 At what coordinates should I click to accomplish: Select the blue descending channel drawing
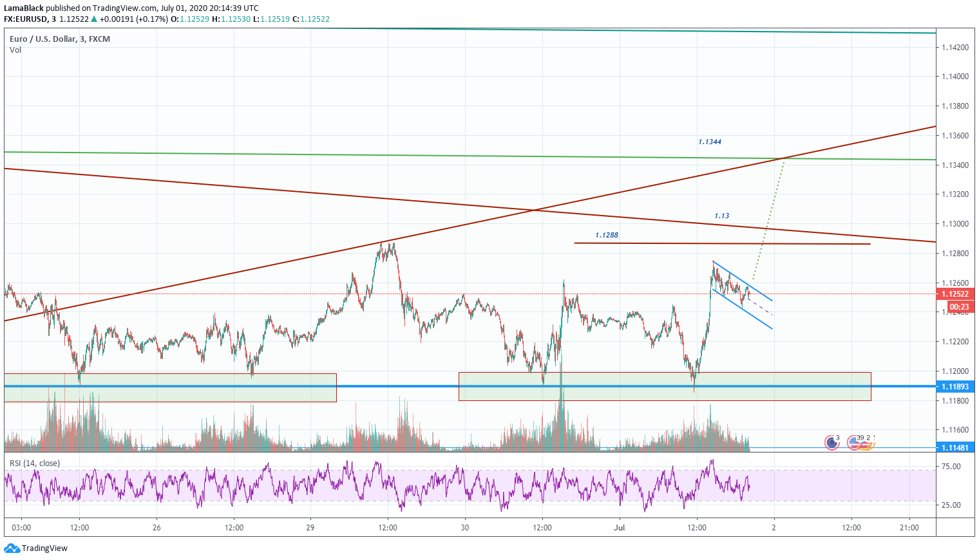(x=743, y=295)
